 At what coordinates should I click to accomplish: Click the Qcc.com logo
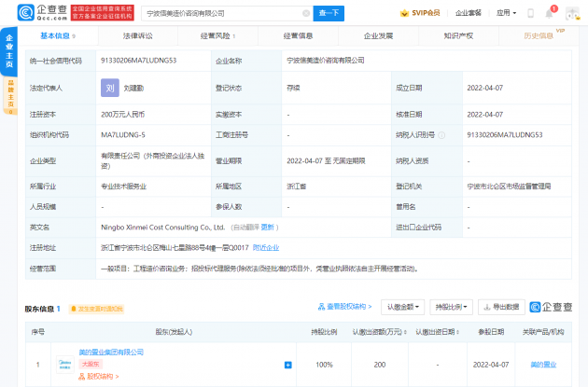(42, 13)
